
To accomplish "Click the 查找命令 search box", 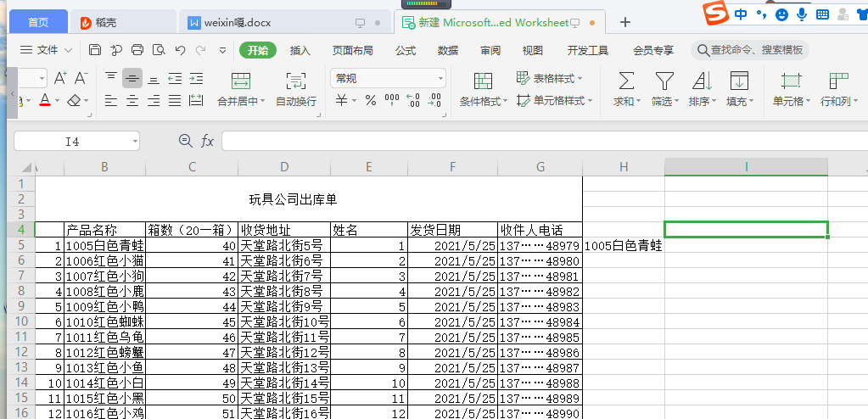I will (750, 50).
